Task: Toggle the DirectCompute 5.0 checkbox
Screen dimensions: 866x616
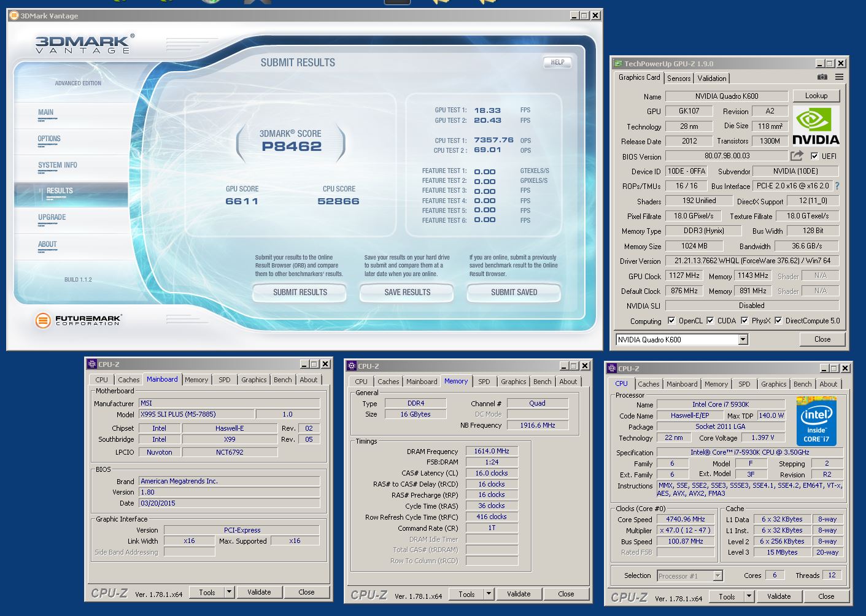Action: [x=778, y=320]
